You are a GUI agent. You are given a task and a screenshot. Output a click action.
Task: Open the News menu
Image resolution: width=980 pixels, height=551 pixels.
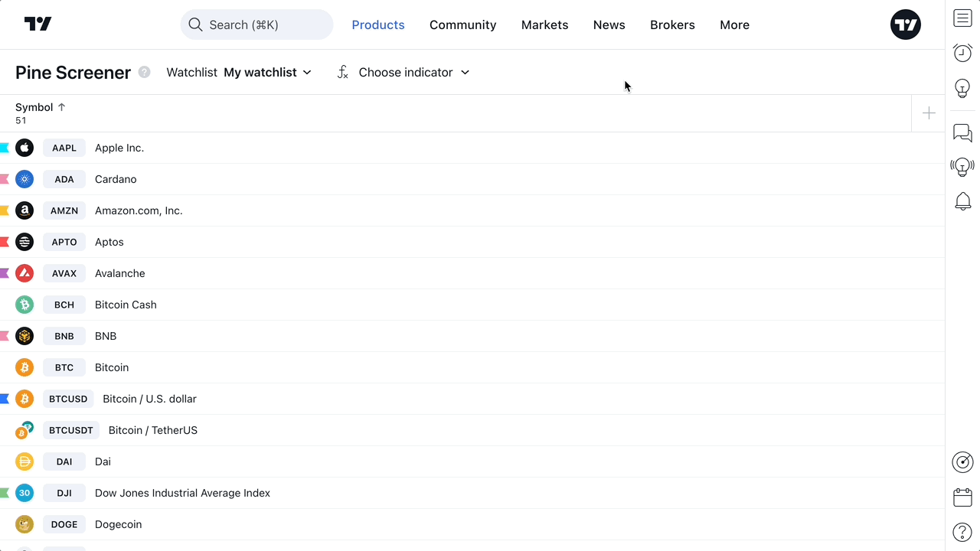tap(609, 24)
